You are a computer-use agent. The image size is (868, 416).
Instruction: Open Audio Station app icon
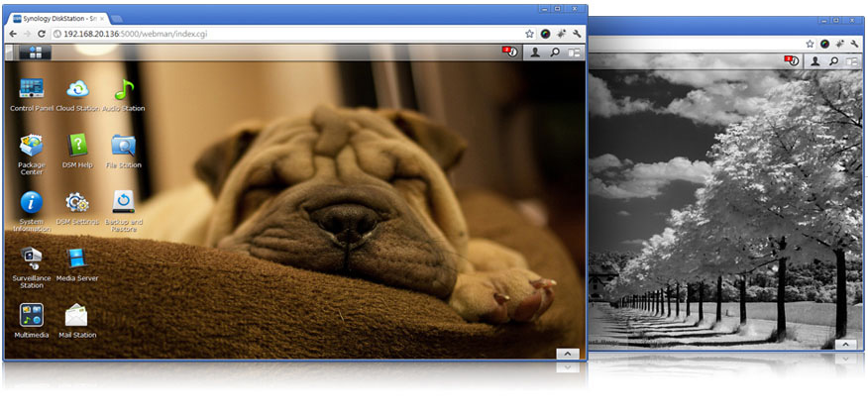[124, 90]
